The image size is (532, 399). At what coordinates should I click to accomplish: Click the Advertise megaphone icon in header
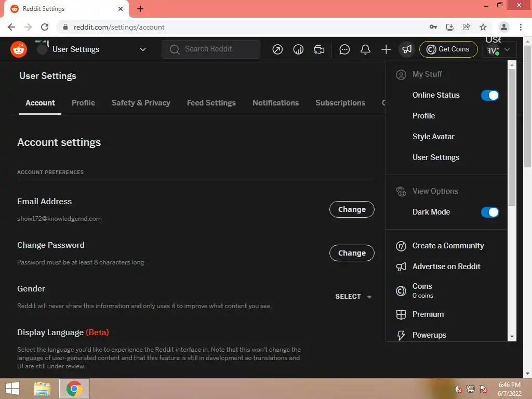pyautogui.click(x=407, y=49)
